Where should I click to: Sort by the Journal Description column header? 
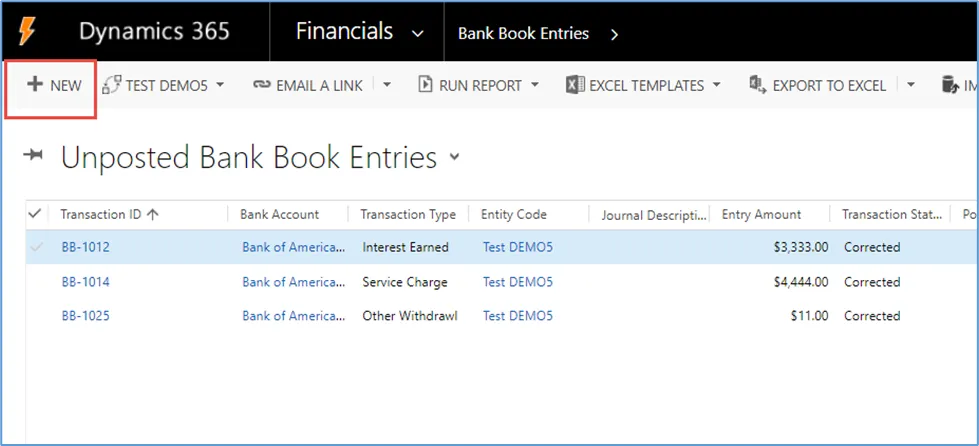654,216
